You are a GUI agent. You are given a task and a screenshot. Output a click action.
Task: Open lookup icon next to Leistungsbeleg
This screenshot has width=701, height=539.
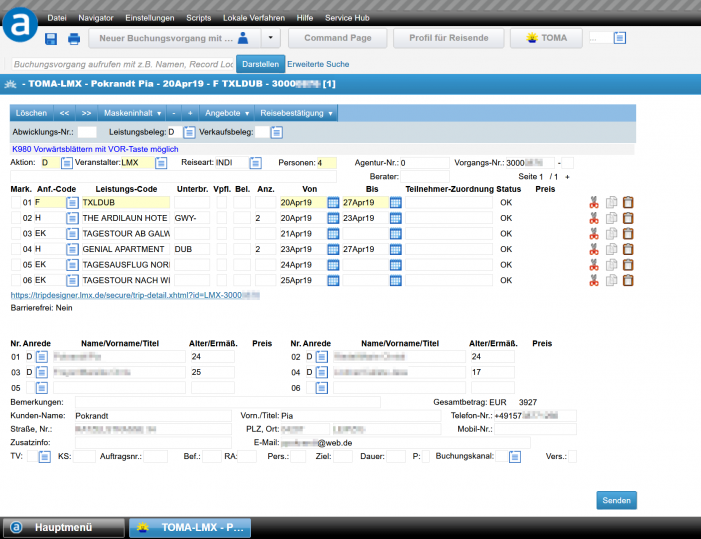(189, 132)
